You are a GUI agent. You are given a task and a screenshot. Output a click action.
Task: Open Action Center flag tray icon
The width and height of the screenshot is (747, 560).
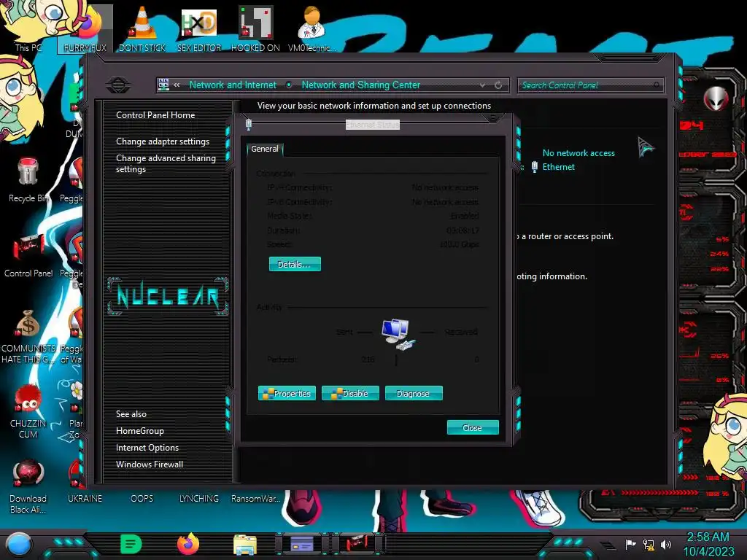630,544
